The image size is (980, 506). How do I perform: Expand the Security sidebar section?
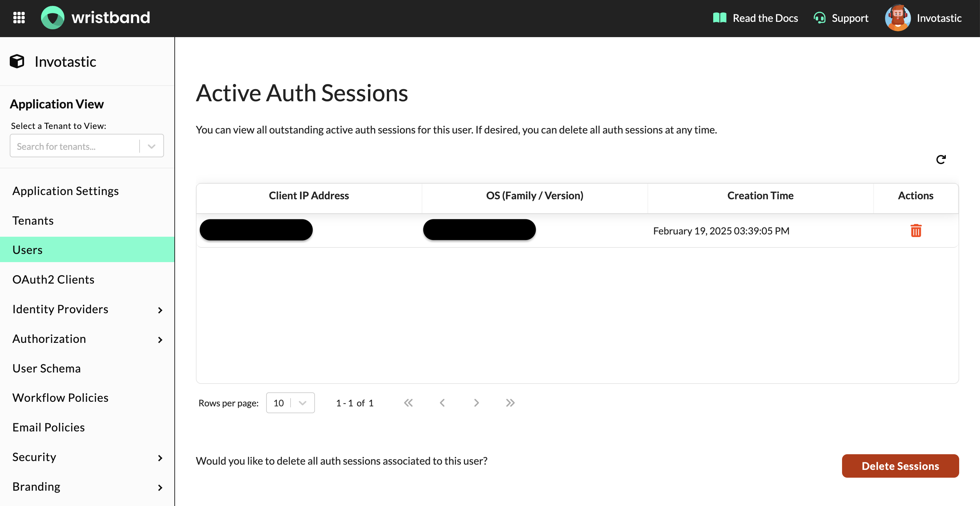pos(160,457)
